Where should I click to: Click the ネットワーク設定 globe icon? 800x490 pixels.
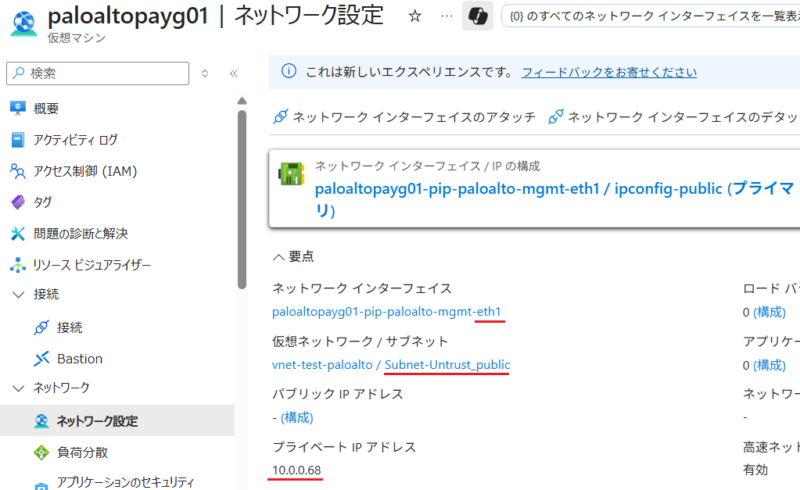tap(41, 421)
